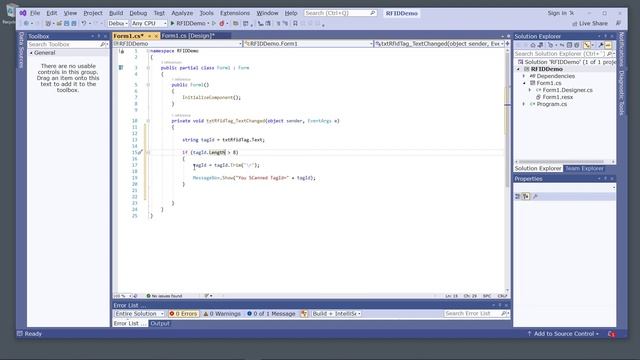Viewport: 640px width, 360px height.
Task: Click the Save toolbar icon
Action: (66, 23)
